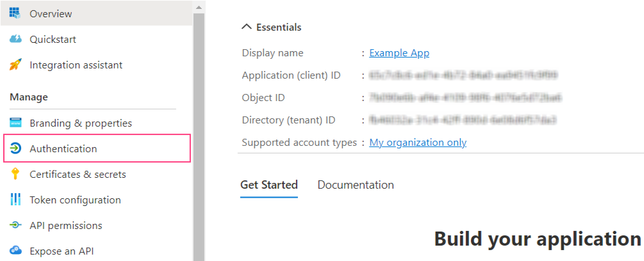Switch to the Get Started tab
This screenshot has width=644, height=261.
pos(269,185)
